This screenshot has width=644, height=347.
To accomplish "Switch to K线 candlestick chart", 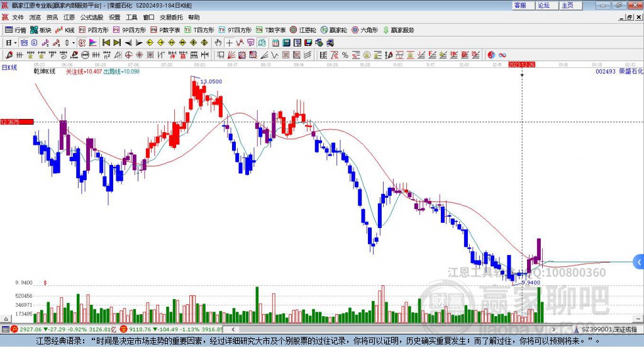I will point(65,30).
